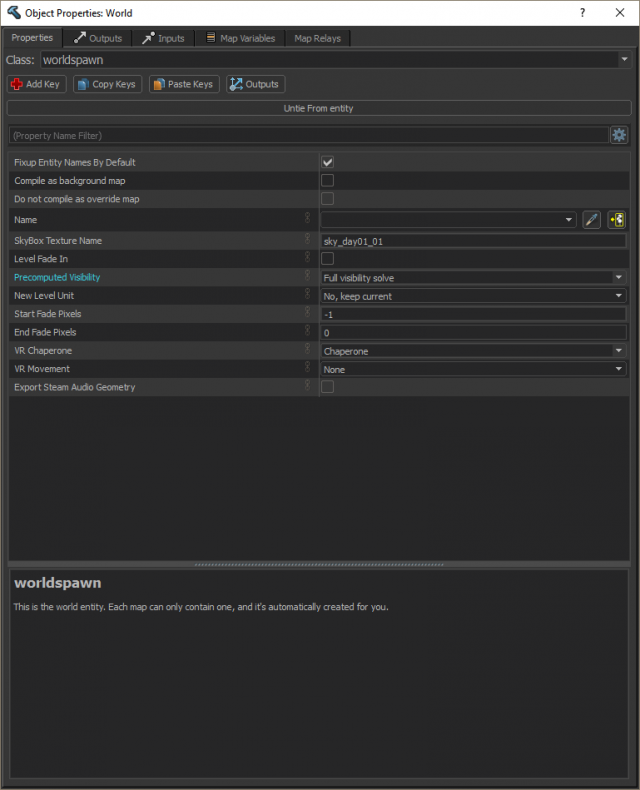Click link icon on SkyBox Texture Name row
The width and height of the screenshot is (640, 790).
pos(307,238)
